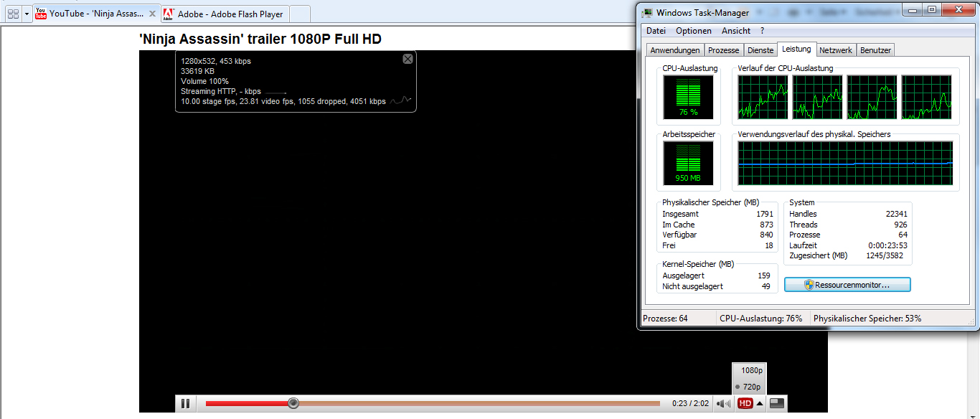
Task: Select the 720p quality option
Action: pyautogui.click(x=751, y=387)
